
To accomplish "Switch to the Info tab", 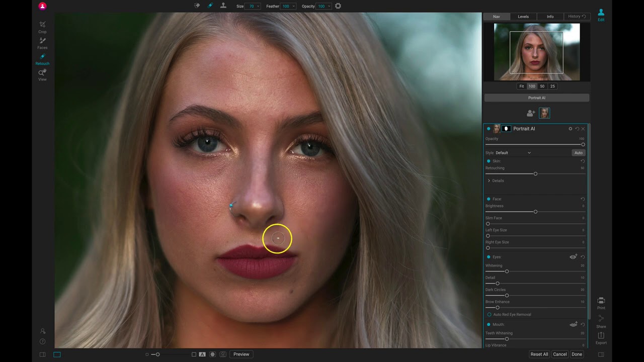I will 550,17.
